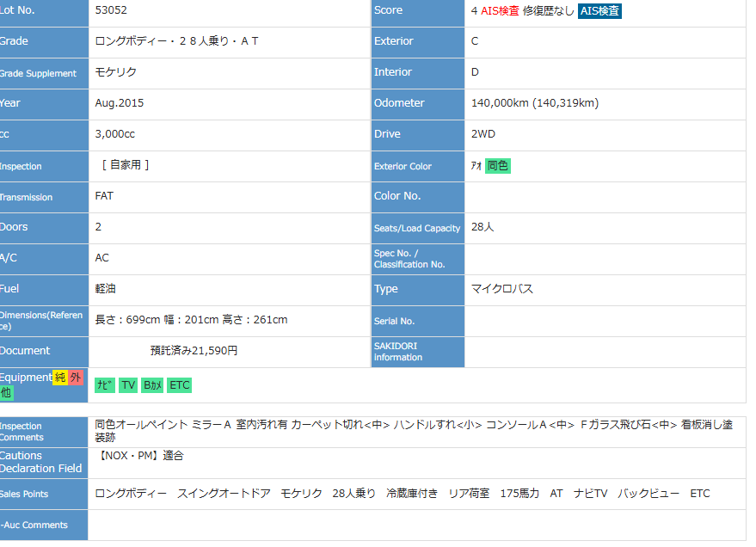756x547 pixels.
Task: Click the blue AIS検査 badge
Action: pos(599,11)
